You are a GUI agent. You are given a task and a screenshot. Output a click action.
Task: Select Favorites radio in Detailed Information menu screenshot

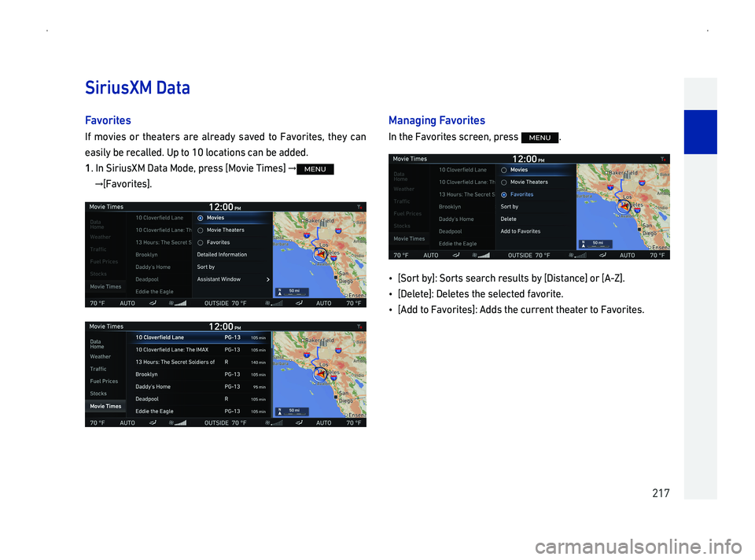[201, 243]
